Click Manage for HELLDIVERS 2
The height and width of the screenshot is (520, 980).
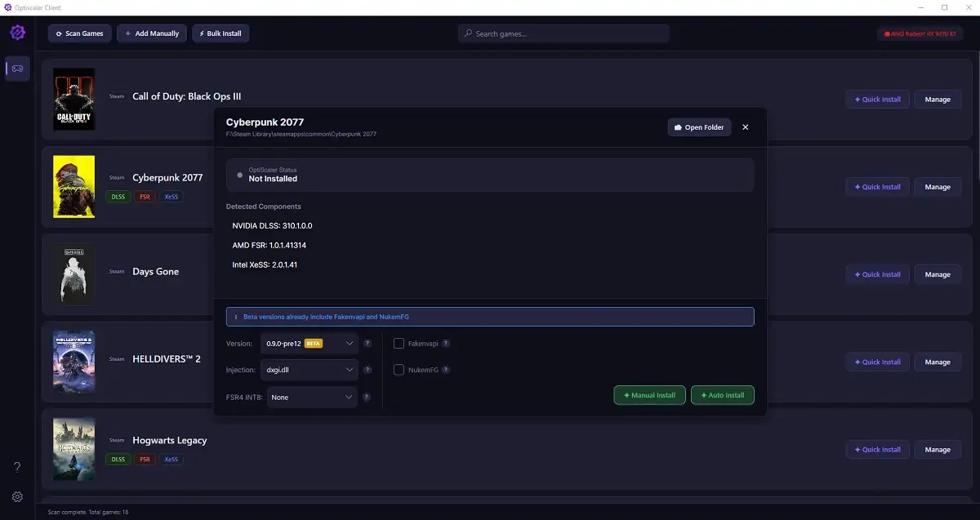(938, 362)
